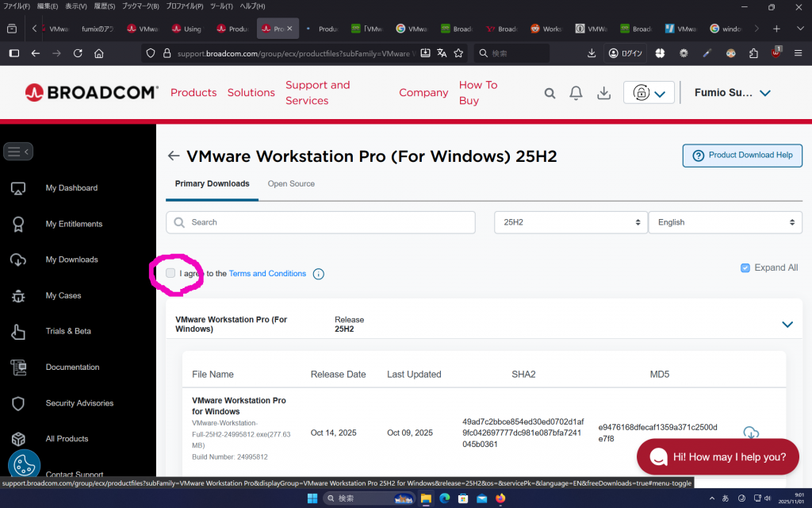Check the I agree to Terms checkbox
The width and height of the screenshot is (812, 508).
pyautogui.click(x=170, y=273)
